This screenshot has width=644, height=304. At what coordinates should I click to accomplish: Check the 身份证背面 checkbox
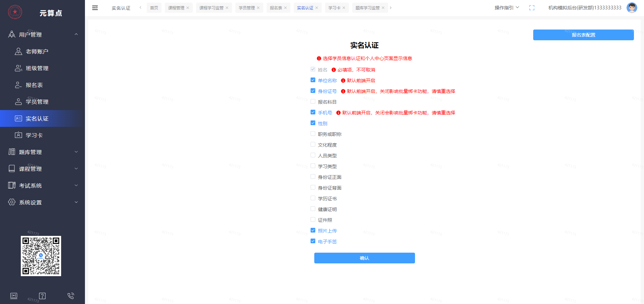313,187
